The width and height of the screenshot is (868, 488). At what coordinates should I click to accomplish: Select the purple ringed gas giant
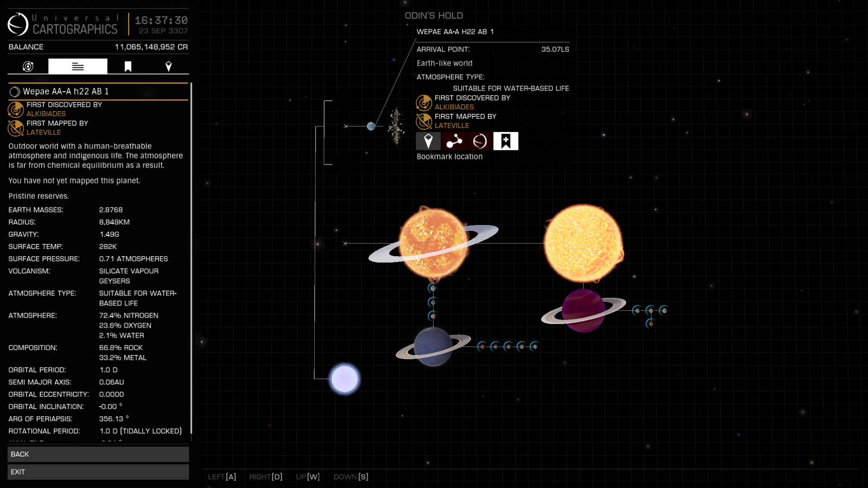583,311
